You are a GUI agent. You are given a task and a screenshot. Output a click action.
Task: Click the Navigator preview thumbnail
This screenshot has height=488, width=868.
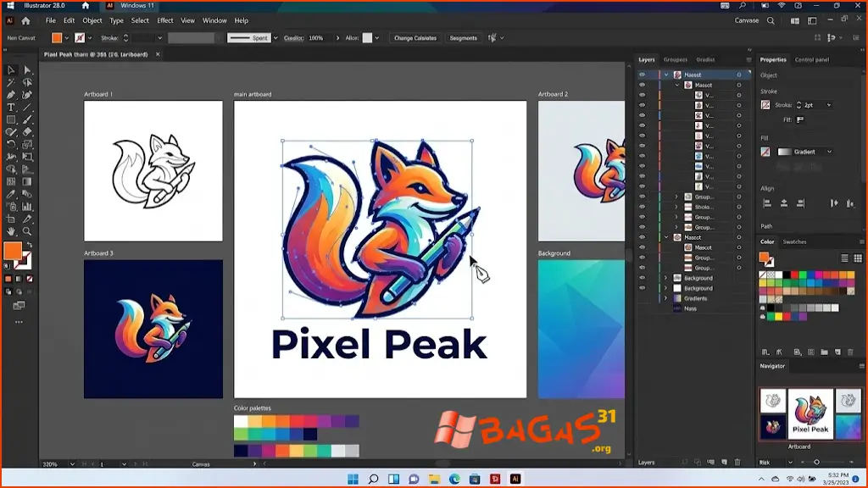coord(810,413)
